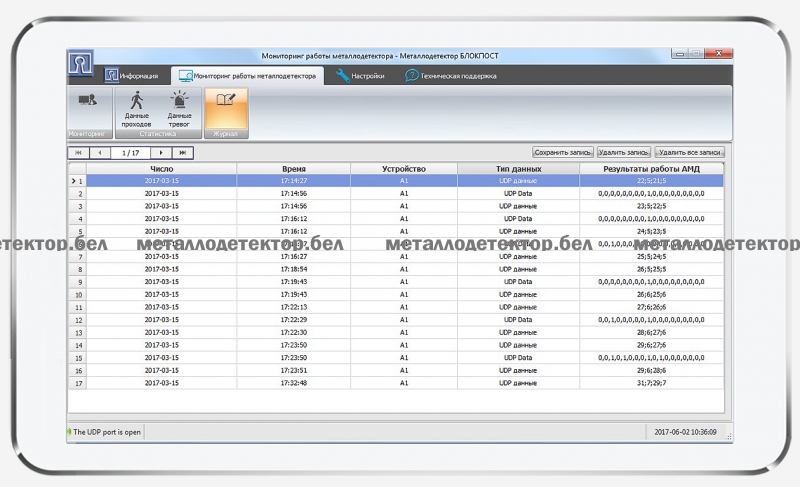Image resolution: width=800 pixels, height=487 pixels.
Task: Click the application logo icon in the top-left
Action: coord(80,63)
